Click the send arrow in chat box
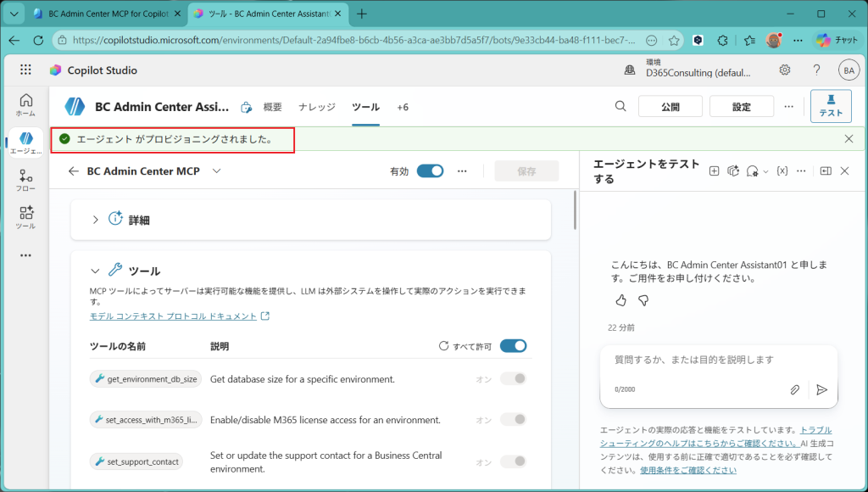This screenshot has height=492, width=868. coord(822,390)
